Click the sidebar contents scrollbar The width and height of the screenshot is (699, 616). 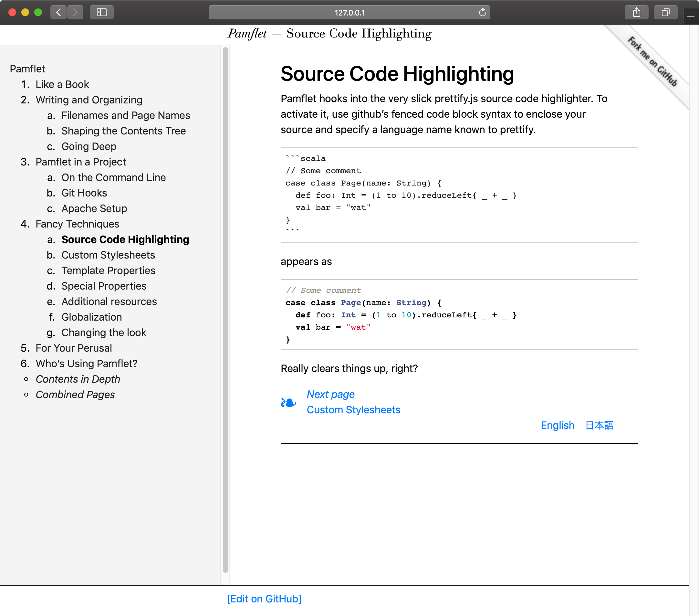pyautogui.click(x=225, y=310)
